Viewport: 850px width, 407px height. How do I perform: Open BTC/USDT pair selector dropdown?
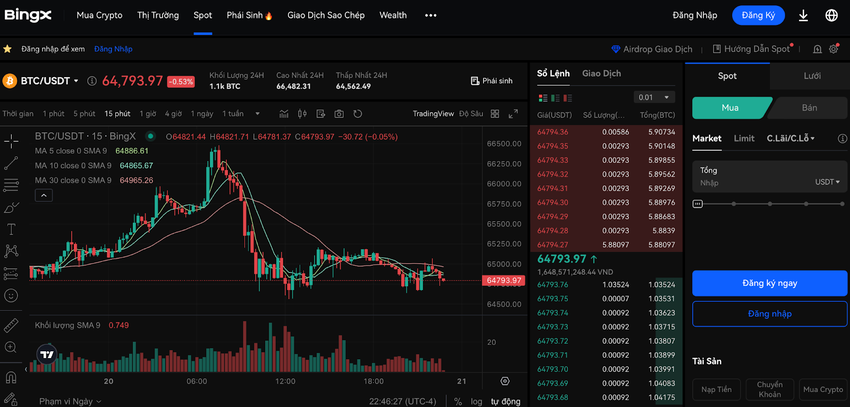coord(76,81)
